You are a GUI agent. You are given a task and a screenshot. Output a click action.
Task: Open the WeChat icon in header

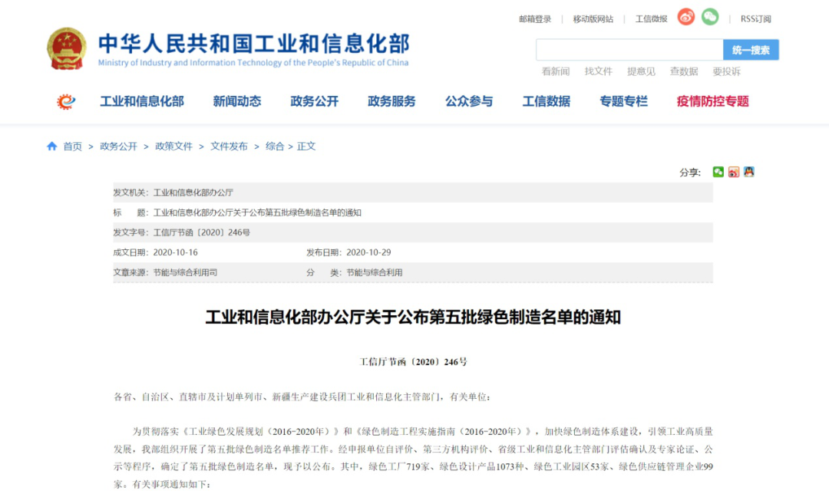click(710, 17)
